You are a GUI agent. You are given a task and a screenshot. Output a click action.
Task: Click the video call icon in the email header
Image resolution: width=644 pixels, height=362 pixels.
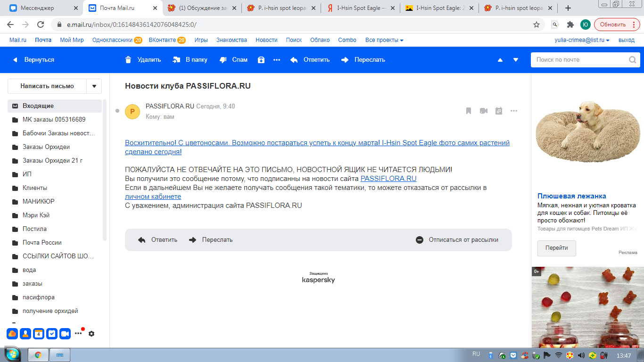484,111
